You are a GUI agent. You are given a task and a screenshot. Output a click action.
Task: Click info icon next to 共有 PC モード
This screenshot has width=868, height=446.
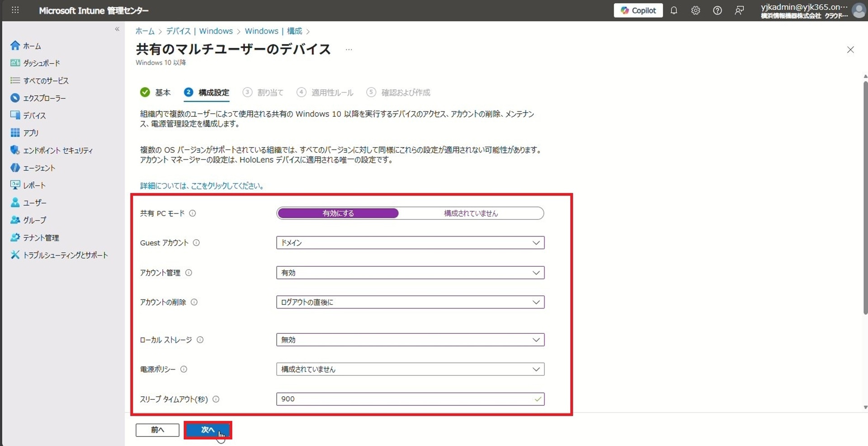pyautogui.click(x=193, y=214)
